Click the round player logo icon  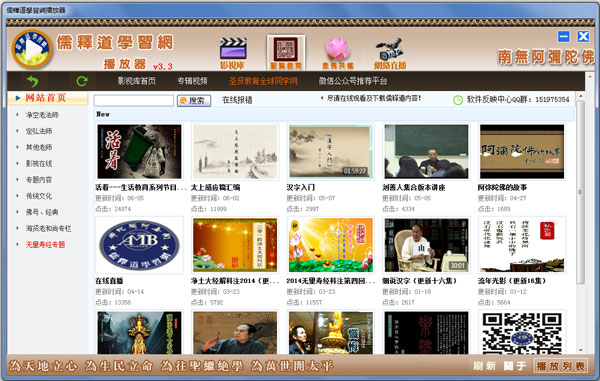[x=32, y=49]
